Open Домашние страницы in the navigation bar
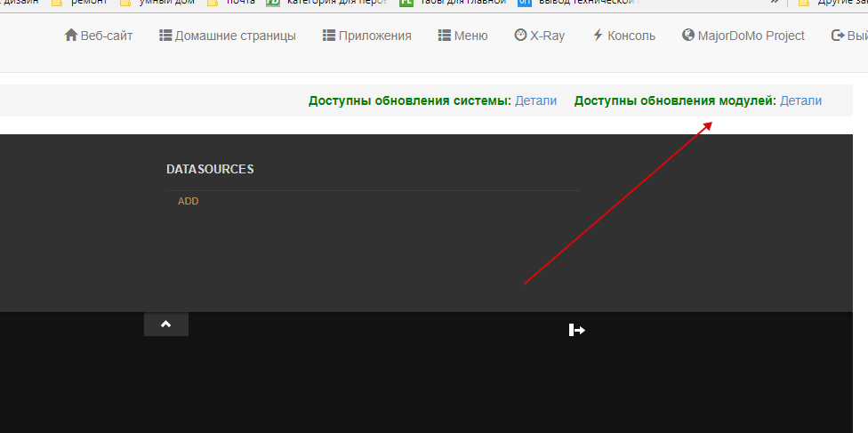The width and height of the screenshot is (868, 433). pos(228,36)
